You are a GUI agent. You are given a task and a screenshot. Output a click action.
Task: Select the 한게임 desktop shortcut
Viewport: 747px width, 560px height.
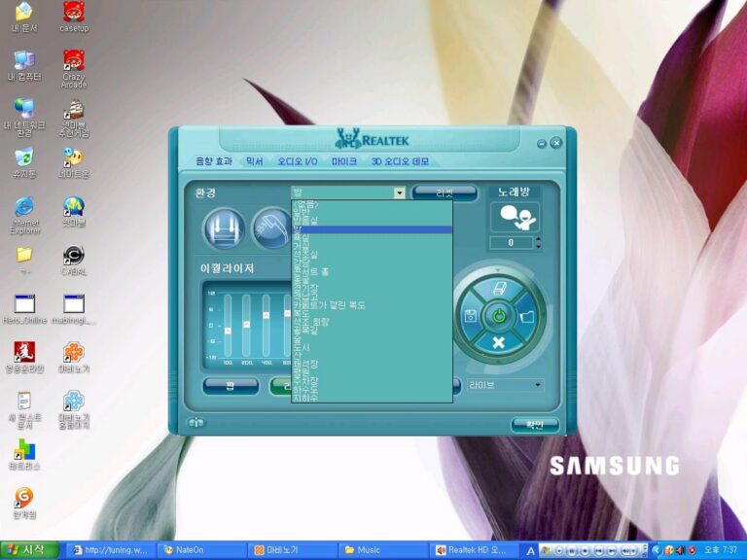pos(24,504)
